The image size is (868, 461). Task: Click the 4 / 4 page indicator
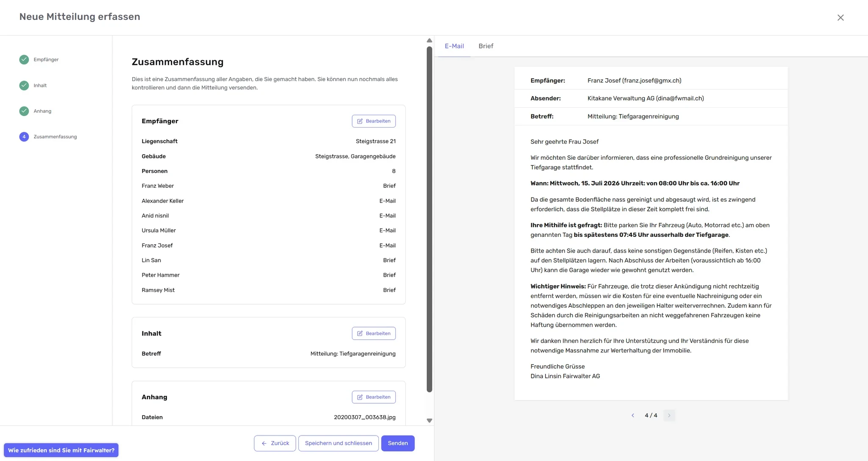coord(651,416)
